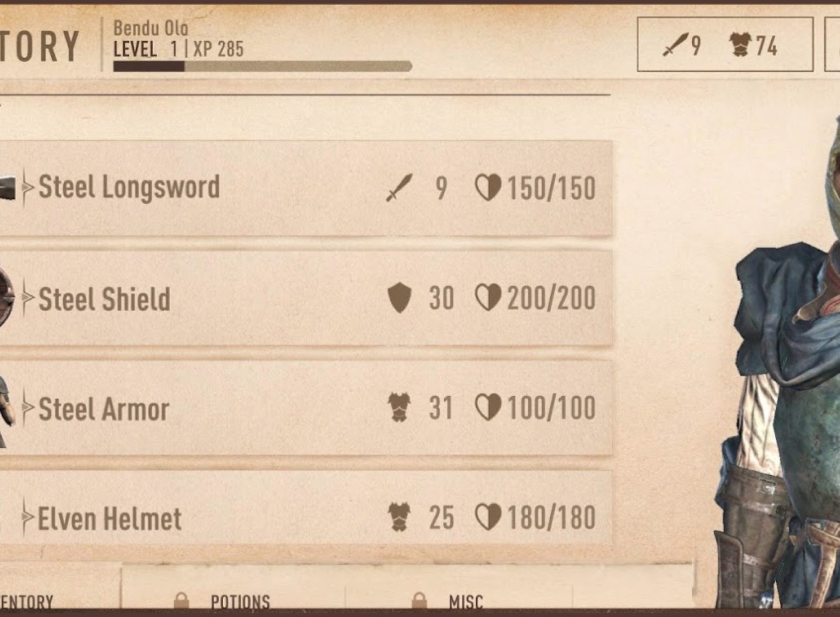Click the shield icon on Steel Shield row
This screenshot has width=840, height=617.
point(399,298)
